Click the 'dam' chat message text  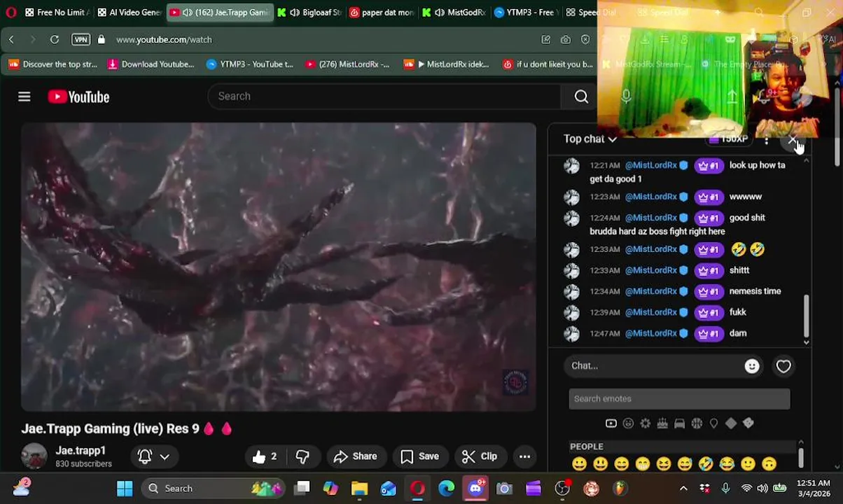tap(738, 333)
